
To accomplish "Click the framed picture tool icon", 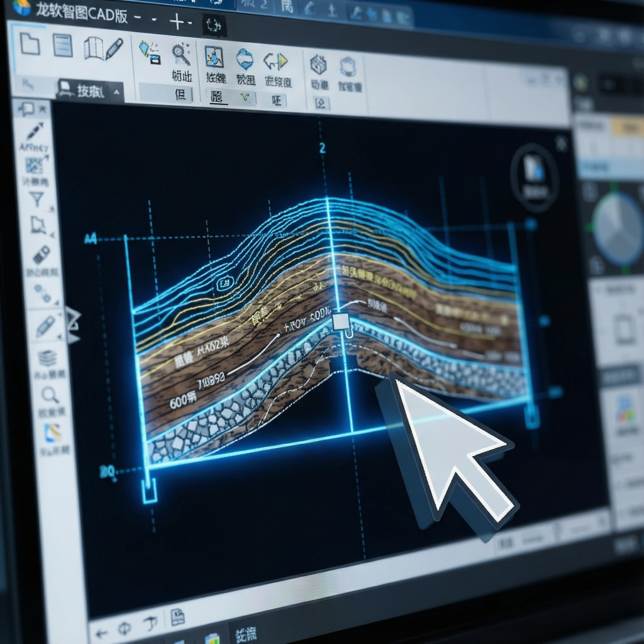I will [214, 57].
